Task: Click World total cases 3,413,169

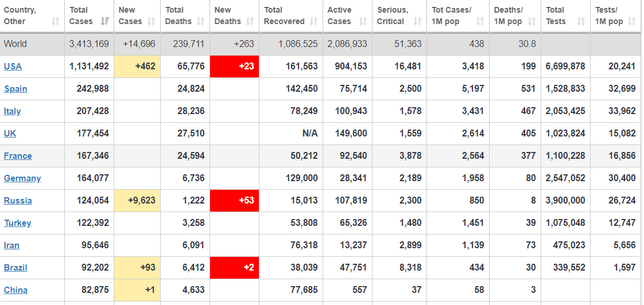Action: click(x=89, y=44)
